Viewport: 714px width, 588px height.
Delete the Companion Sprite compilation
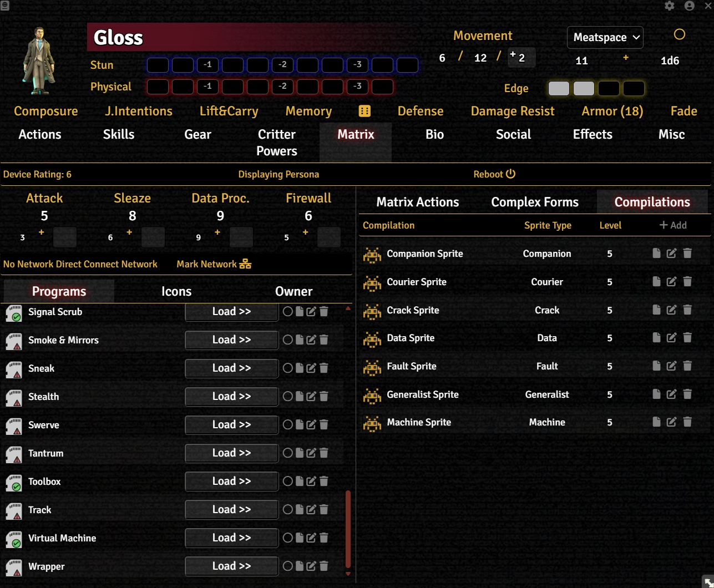[687, 254]
